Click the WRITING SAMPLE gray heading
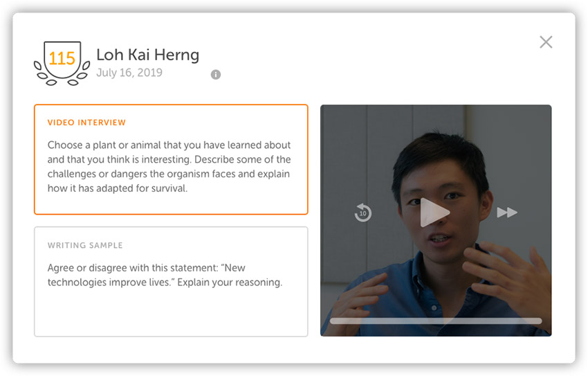The image size is (588, 376). 85,245
